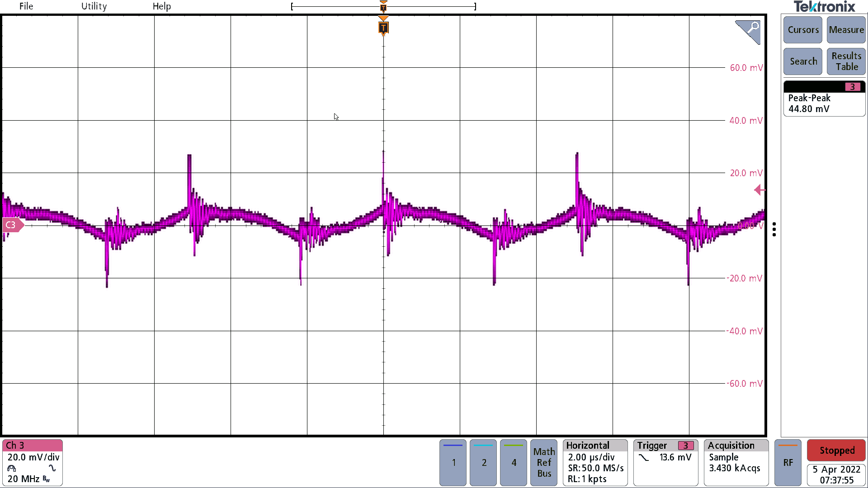Click the 3.430 kAcqs acquisition count
868x488 pixels.
coord(735,468)
